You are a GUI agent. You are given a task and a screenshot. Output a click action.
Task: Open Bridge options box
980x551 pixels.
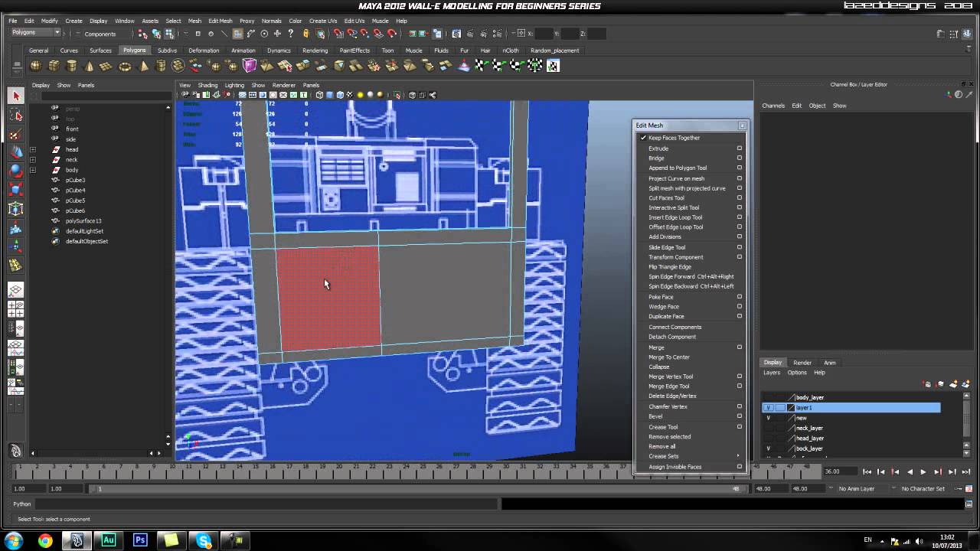point(740,158)
